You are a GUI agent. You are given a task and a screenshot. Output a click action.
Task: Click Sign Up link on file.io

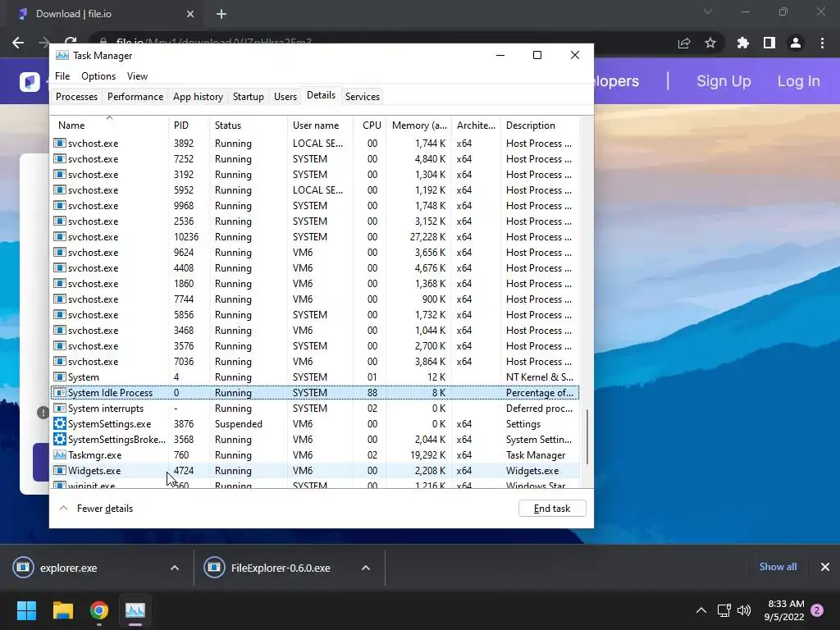click(724, 81)
